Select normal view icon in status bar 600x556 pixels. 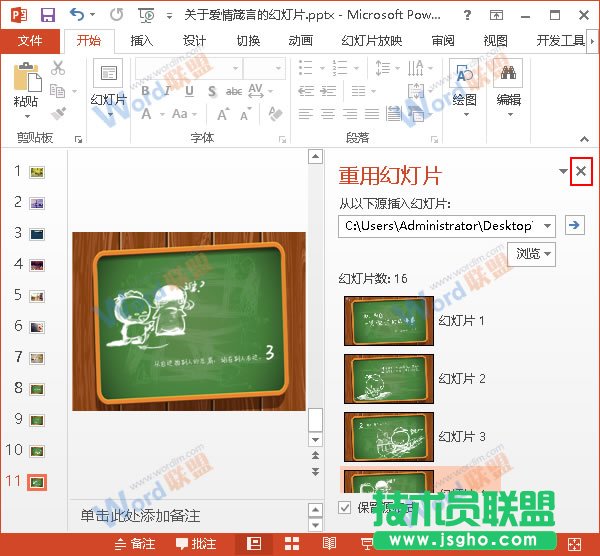click(x=255, y=544)
